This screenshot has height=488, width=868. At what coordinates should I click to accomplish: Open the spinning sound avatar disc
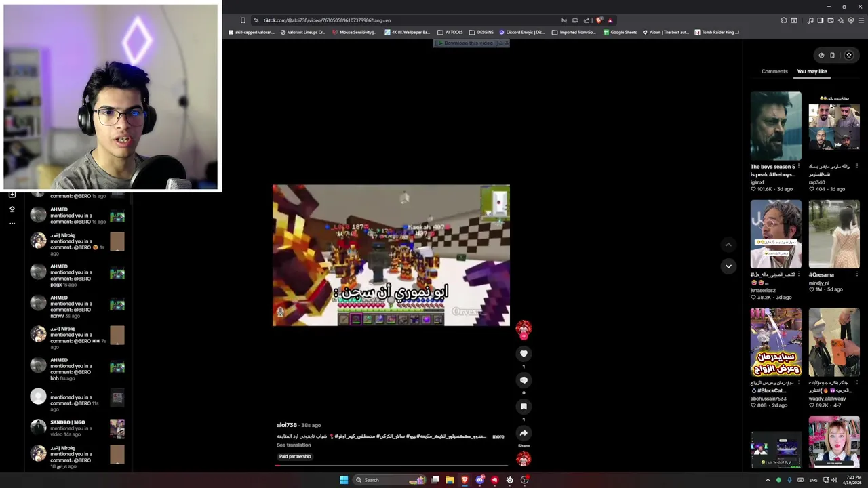(x=524, y=460)
